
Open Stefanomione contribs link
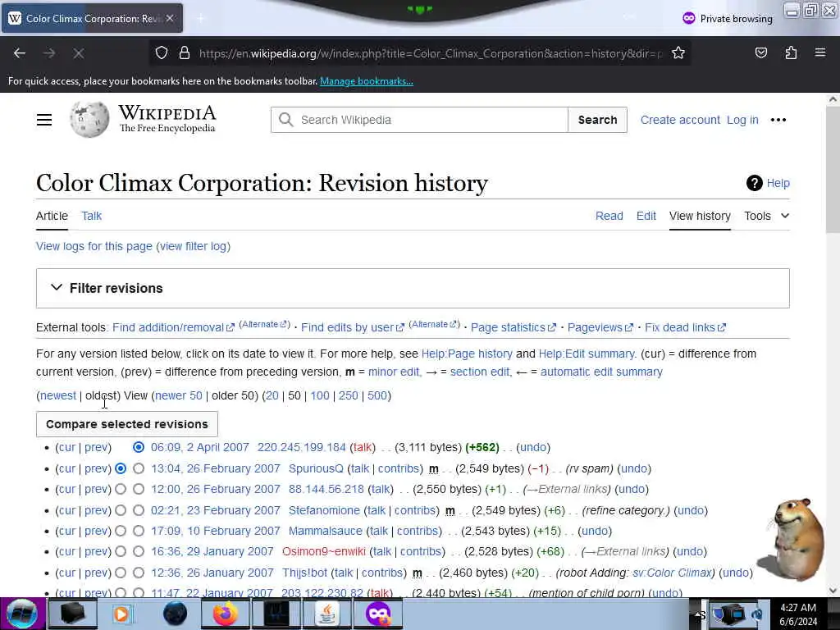coord(415,510)
